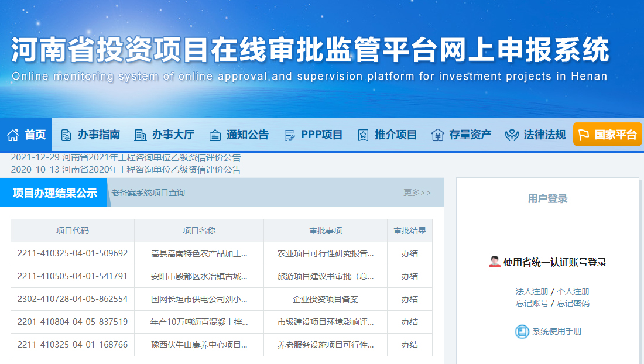Click the 忘记账号 link
This screenshot has height=364, width=644.
pyautogui.click(x=532, y=303)
